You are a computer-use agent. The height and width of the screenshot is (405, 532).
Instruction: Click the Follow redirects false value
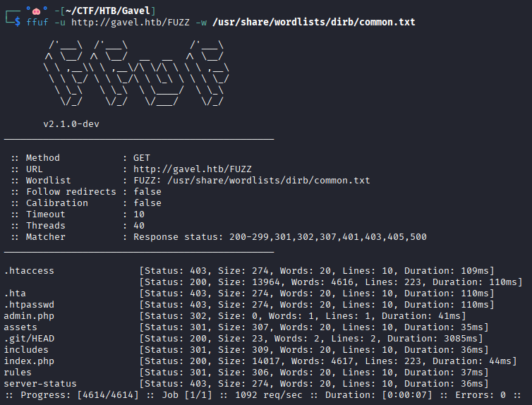pos(147,192)
